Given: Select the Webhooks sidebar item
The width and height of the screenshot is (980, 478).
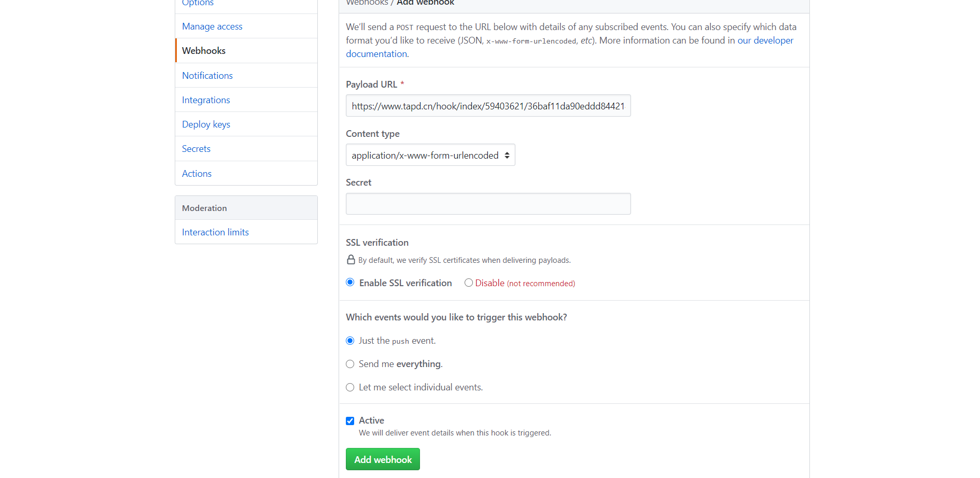Looking at the screenshot, I should point(203,50).
